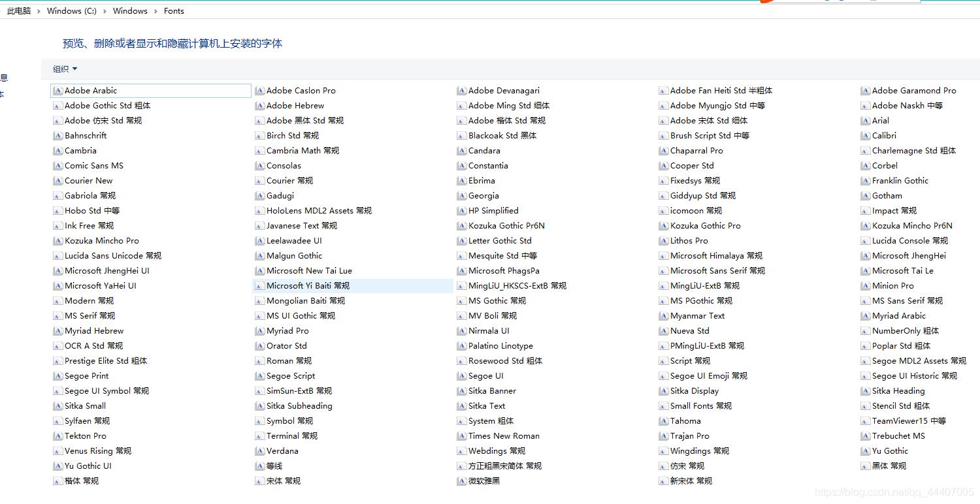The width and height of the screenshot is (980, 504).
Task: Click Nirmala UI font name
Action: pyautogui.click(x=489, y=331)
